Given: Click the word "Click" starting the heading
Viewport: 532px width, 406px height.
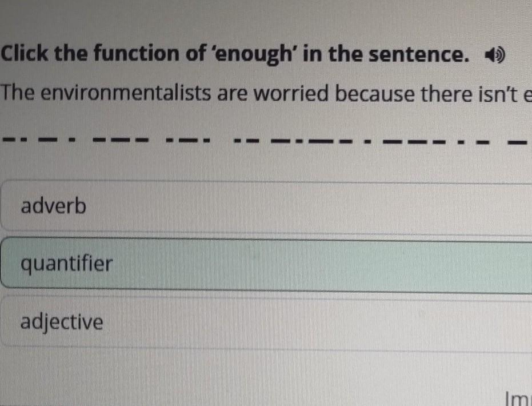Looking at the screenshot, I should [x=26, y=54].
